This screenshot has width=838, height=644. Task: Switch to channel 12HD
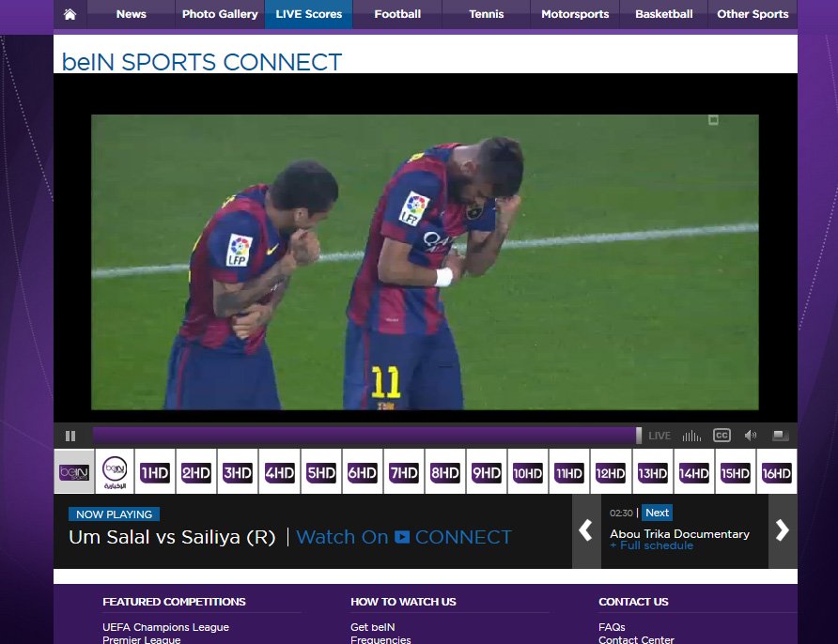[x=611, y=472]
